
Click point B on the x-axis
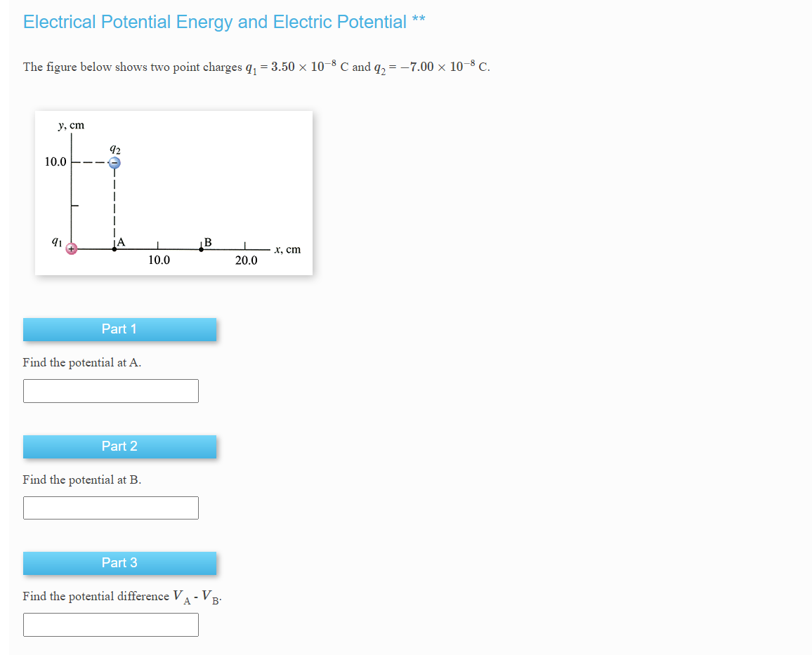(x=202, y=249)
